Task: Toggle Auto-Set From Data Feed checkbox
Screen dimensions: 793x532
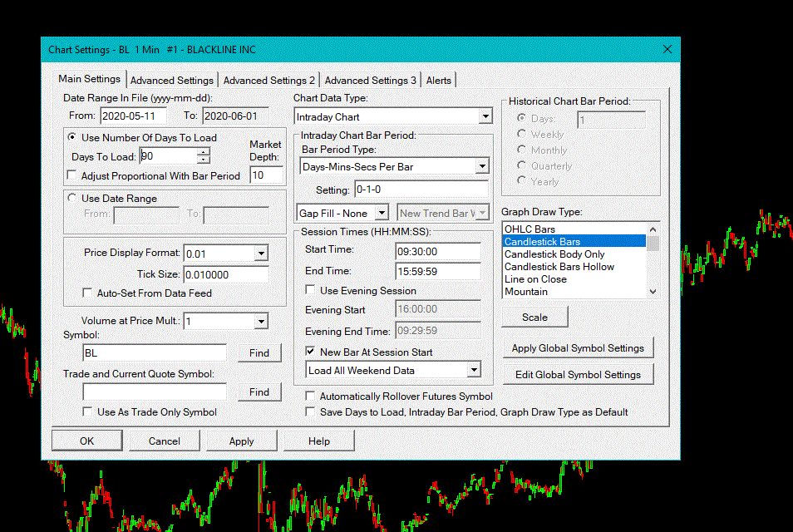Action: (x=87, y=293)
